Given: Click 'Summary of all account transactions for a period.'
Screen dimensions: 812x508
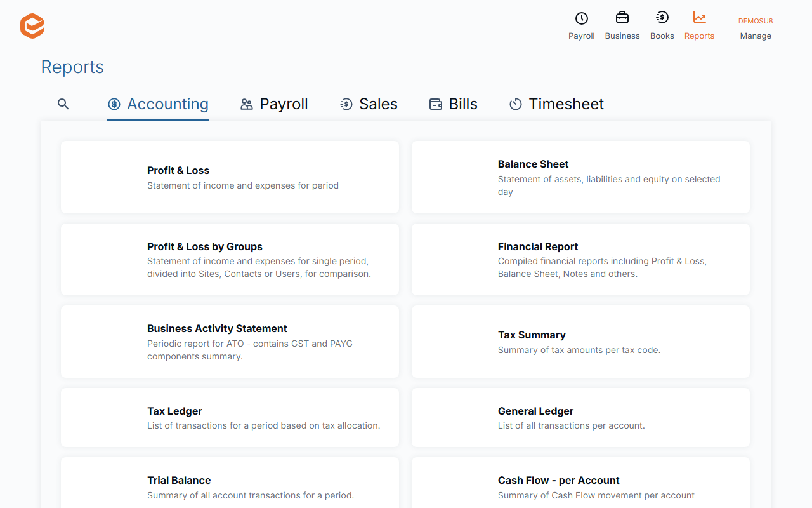Looking at the screenshot, I should click(251, 495).
